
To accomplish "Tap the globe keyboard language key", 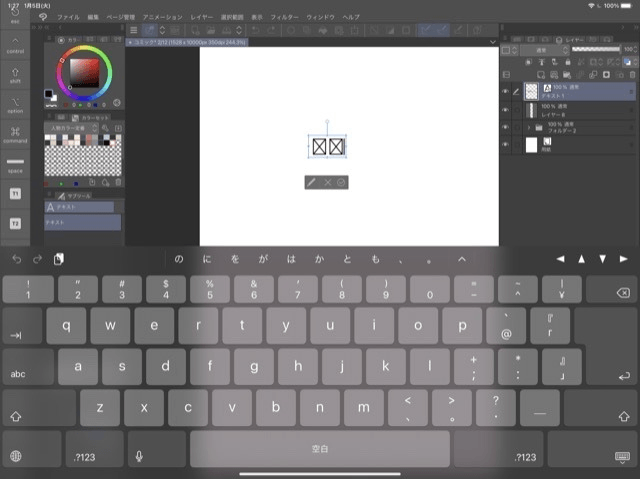I will (32, 449).
